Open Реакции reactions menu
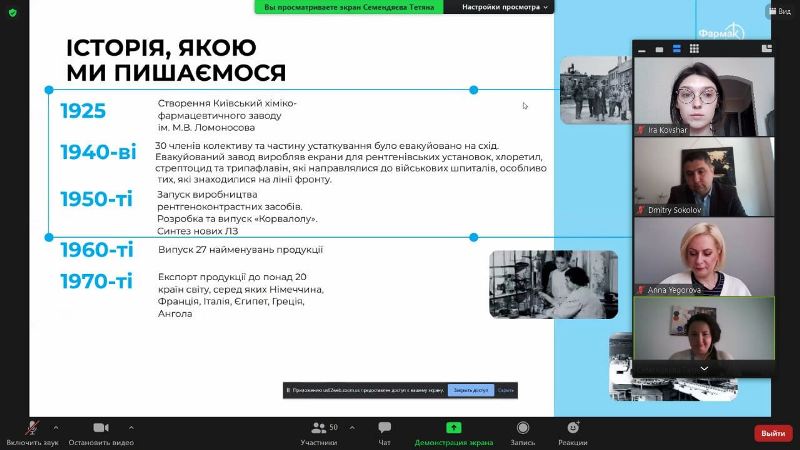Image resolution: width=800 pixels, height=450 pixels. [x=573, y=433]
